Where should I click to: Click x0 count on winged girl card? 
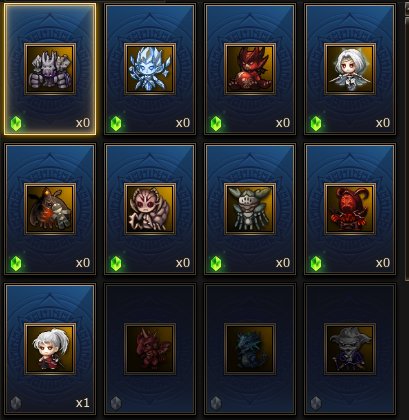point(383,123)
